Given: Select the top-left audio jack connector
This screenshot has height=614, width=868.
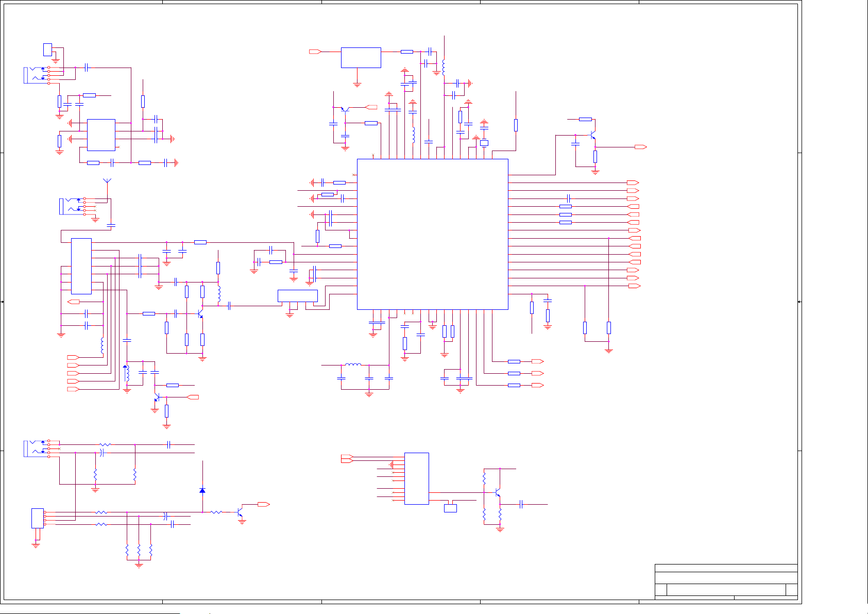Looking at the screenshot, I should click(37, 75).
